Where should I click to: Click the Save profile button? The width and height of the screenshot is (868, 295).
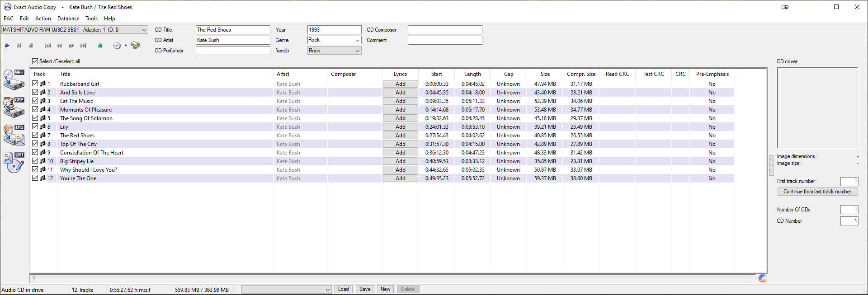[x=365, y=289]
